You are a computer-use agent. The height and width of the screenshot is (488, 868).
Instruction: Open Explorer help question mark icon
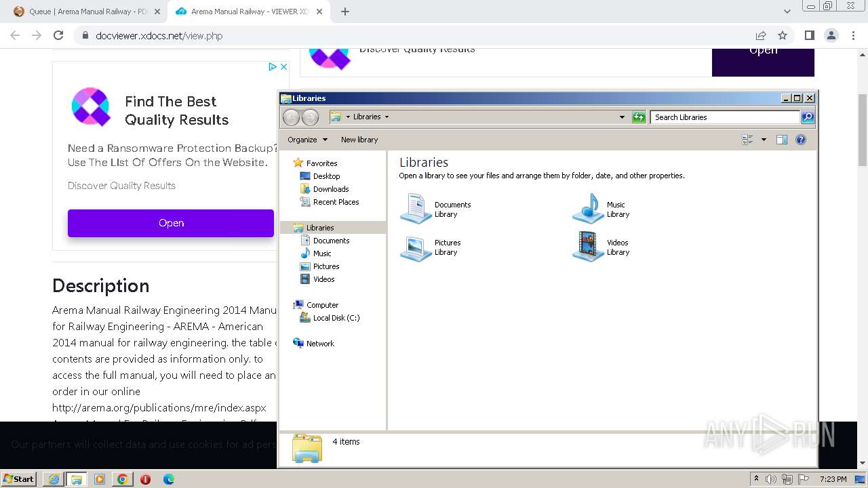tap(801, 140)
